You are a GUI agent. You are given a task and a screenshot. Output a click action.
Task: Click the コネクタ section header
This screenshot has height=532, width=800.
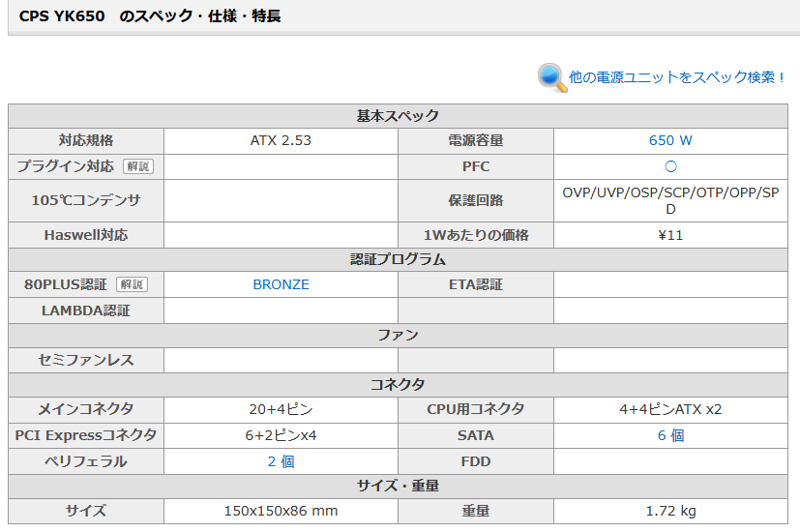coord(398,385)
